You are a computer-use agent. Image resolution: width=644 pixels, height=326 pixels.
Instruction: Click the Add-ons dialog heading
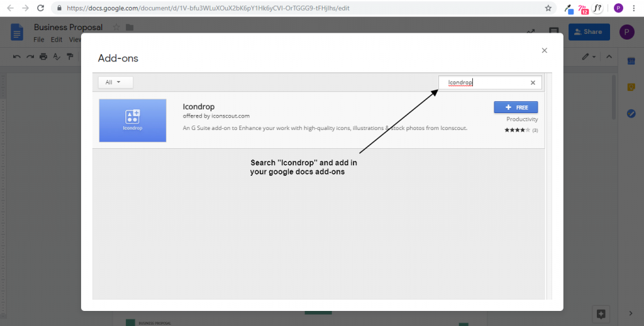[x=118, y=58]
